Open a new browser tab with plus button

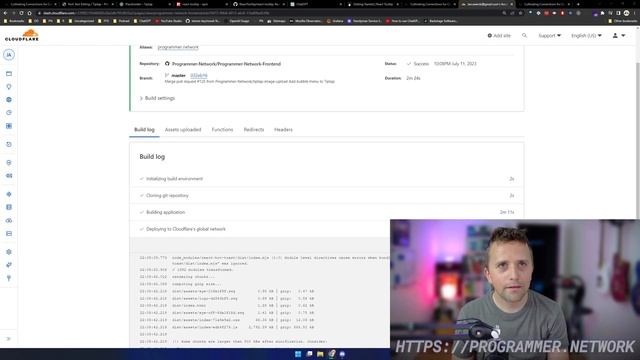[578, 4]
